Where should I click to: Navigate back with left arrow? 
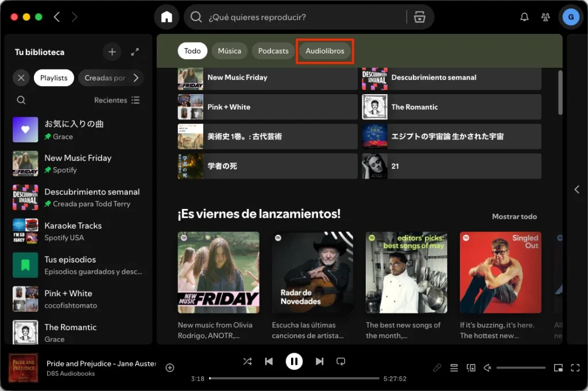pos(57,17)
